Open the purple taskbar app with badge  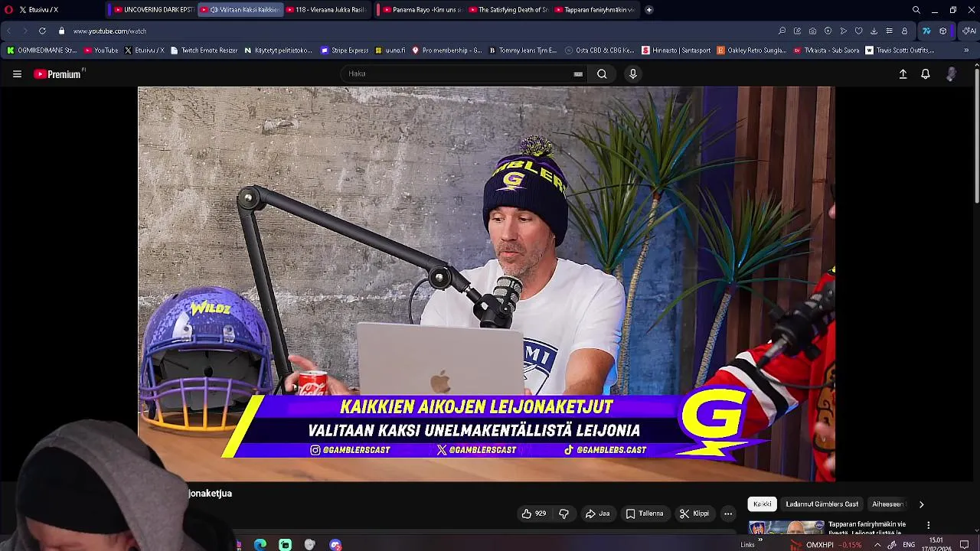pos(335,545)
